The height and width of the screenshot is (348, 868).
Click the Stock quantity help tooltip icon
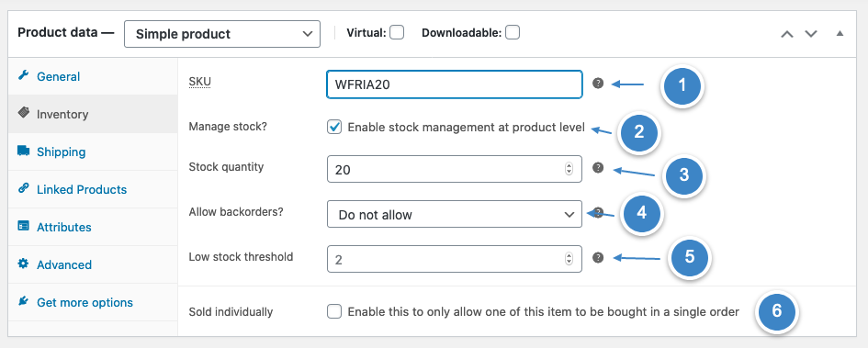coord(598,168)
